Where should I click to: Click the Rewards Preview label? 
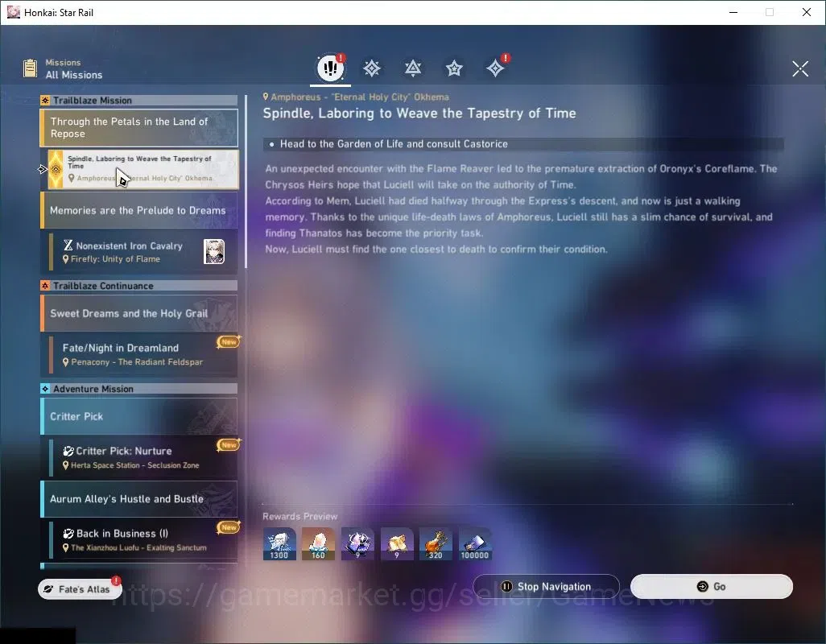299,516
